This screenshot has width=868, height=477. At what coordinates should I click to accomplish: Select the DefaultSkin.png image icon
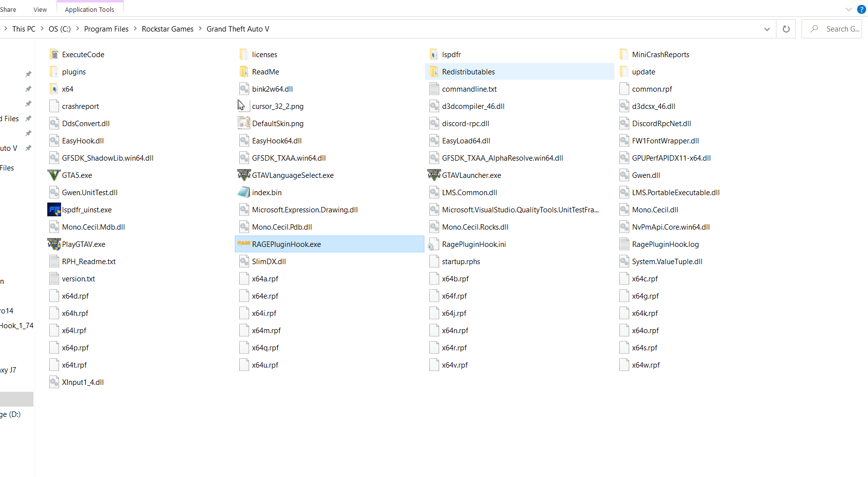click(244, 123)
